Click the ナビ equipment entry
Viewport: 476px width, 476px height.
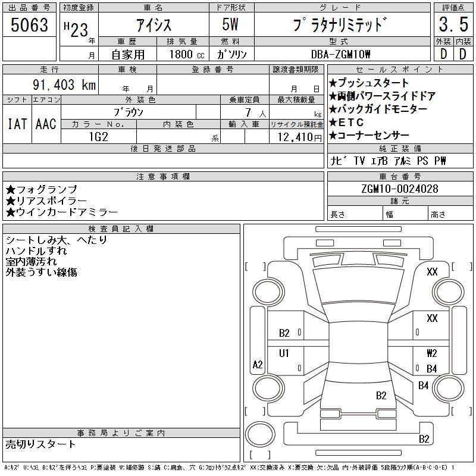339,161
